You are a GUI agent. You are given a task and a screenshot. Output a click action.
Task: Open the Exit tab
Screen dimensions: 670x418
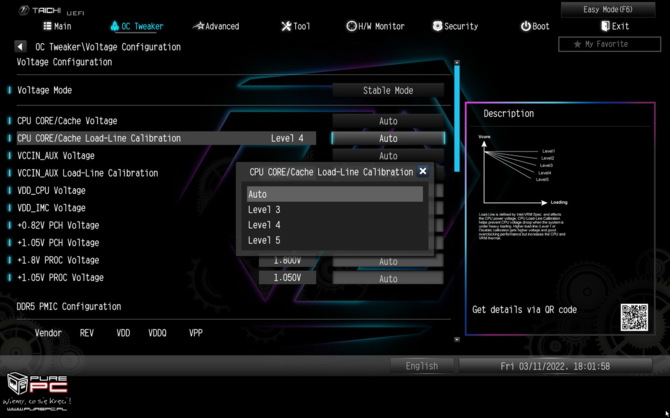click(x=615, y=26)
